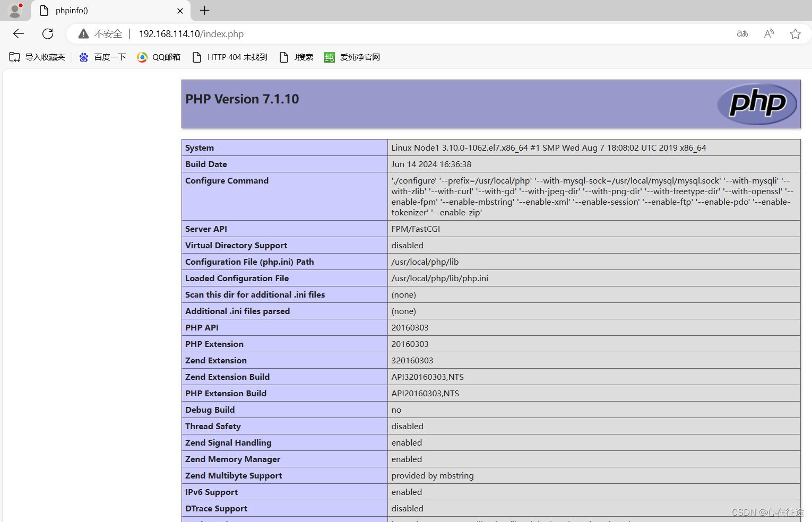Open the translate page icon

click(742, 34)
